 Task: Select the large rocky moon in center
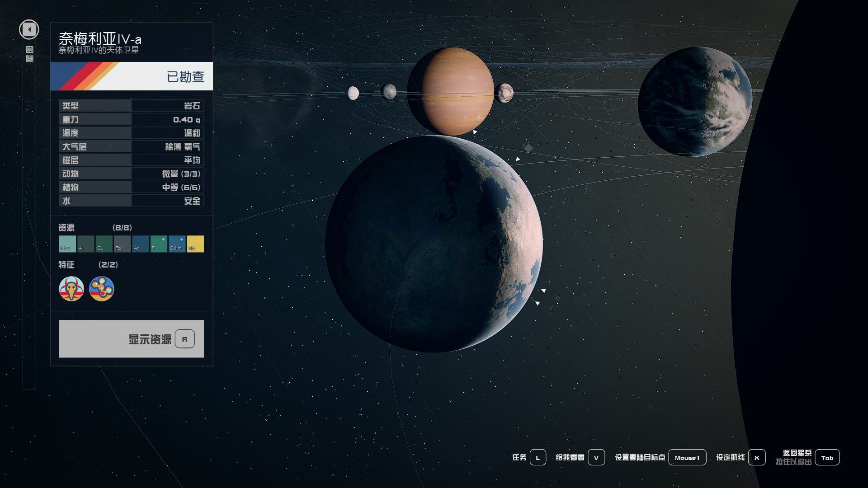(x=434, y=244)
